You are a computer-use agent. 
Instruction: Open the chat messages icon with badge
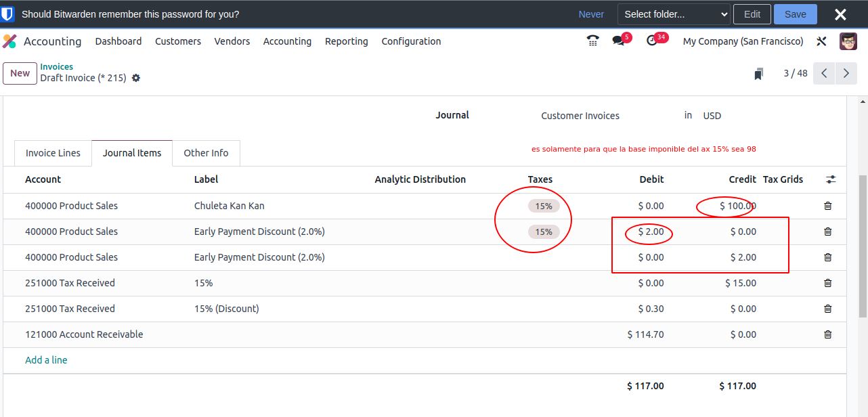click(x=618, y=41)
